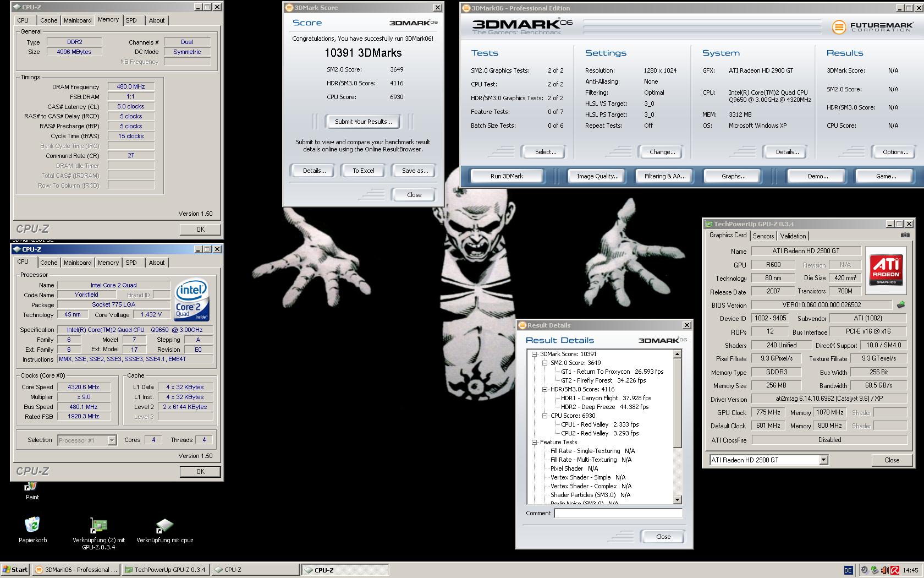Image resolution: width=924 pixels, height=578 pixels.
Task: Open the Processor #1 selection dropdown
Action: point(112,440)
